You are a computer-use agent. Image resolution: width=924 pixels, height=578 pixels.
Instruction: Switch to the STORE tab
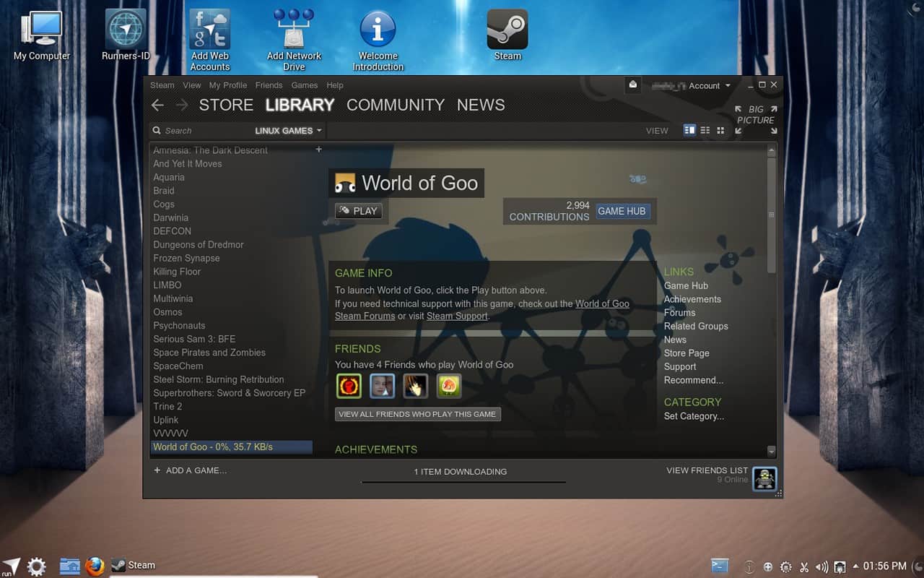(226, 105)
